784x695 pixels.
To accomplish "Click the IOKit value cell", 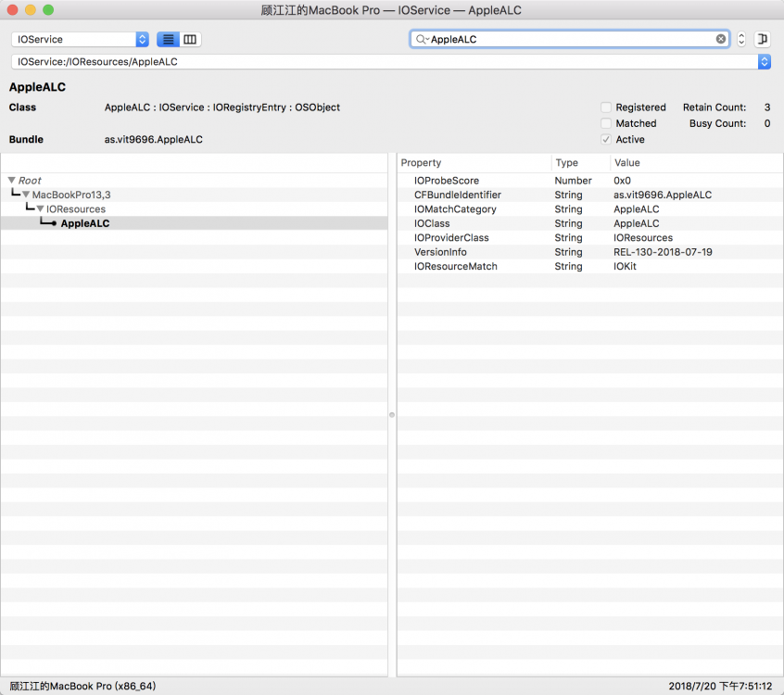I will 625,267.
